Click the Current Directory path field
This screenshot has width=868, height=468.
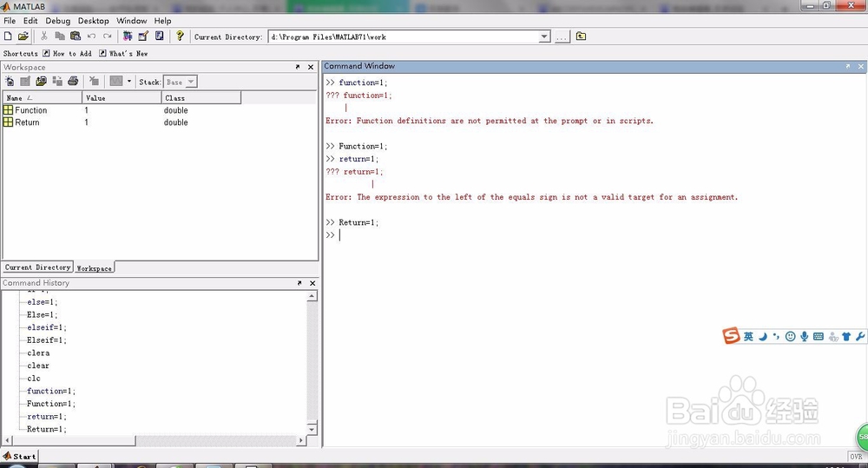pyautogui.click(x=404, y=37)
